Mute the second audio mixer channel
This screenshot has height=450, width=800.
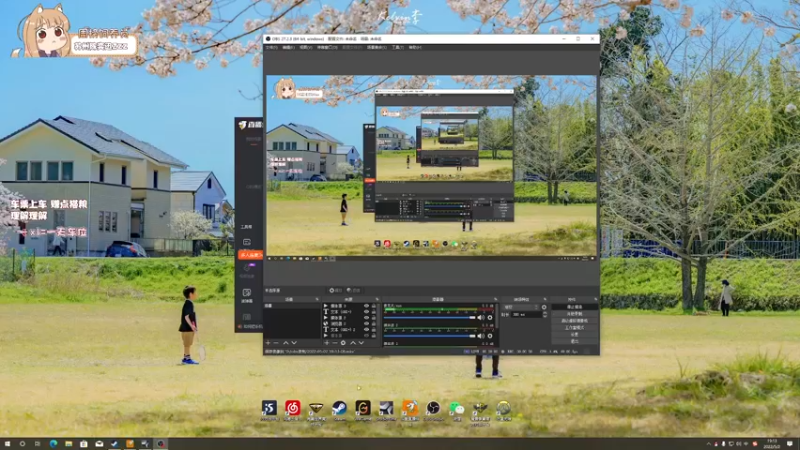coord(481,336)
